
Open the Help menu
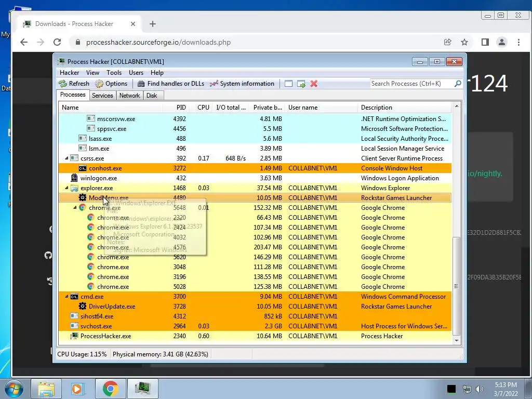[157, 73]
